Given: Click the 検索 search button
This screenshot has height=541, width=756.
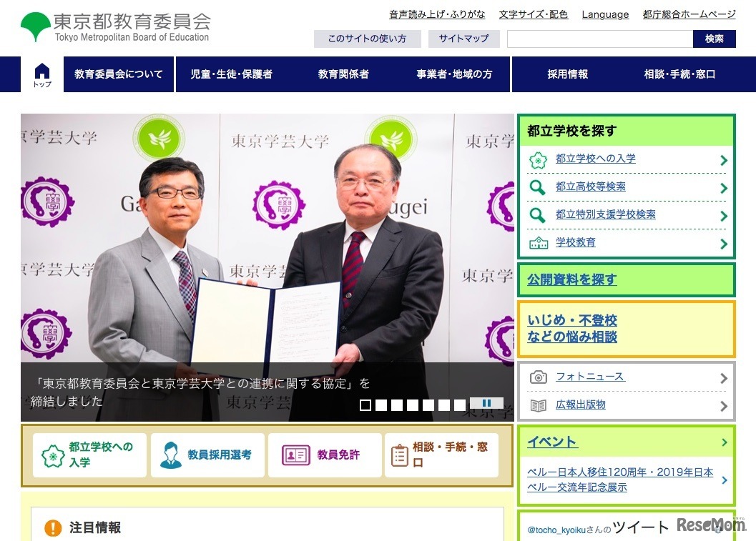Looking at the screenshot, I should click(714, 39).
